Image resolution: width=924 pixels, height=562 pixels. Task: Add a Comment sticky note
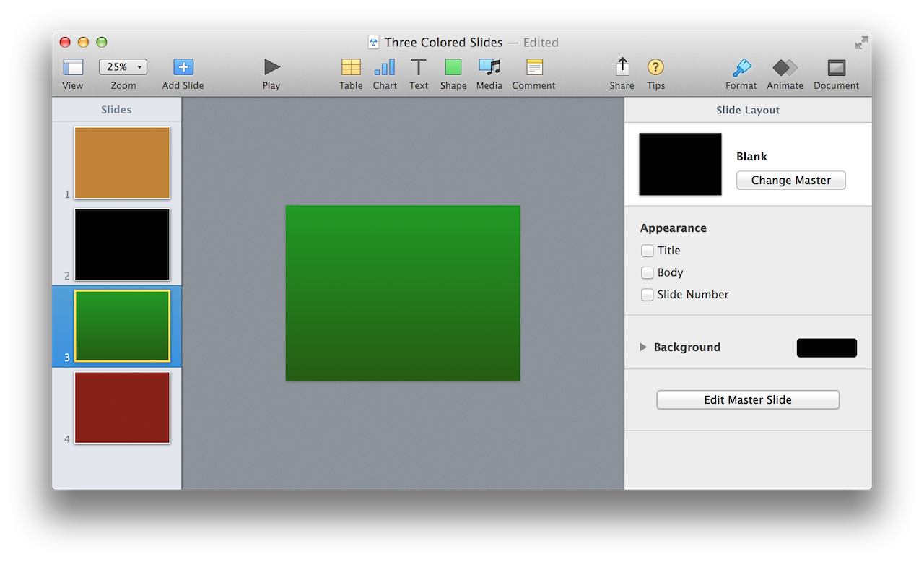pyautogui.click(x=534, y=68)
